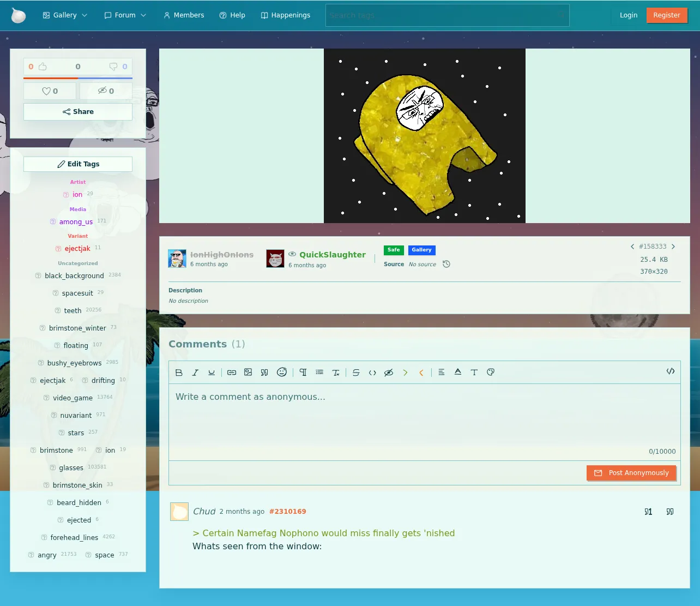Visit QuickSlaughter's profile
Viewport: 700px width, 606px height.
click(x=333, y=255)
